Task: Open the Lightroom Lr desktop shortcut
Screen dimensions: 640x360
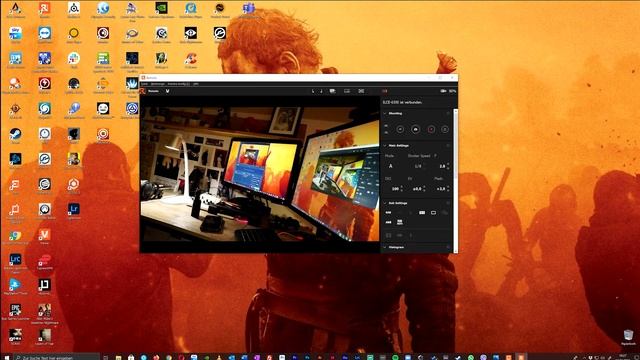Action: coord(73,211)
